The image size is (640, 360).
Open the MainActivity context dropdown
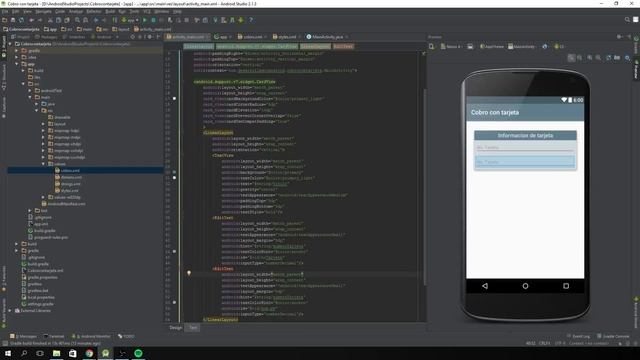522,47
